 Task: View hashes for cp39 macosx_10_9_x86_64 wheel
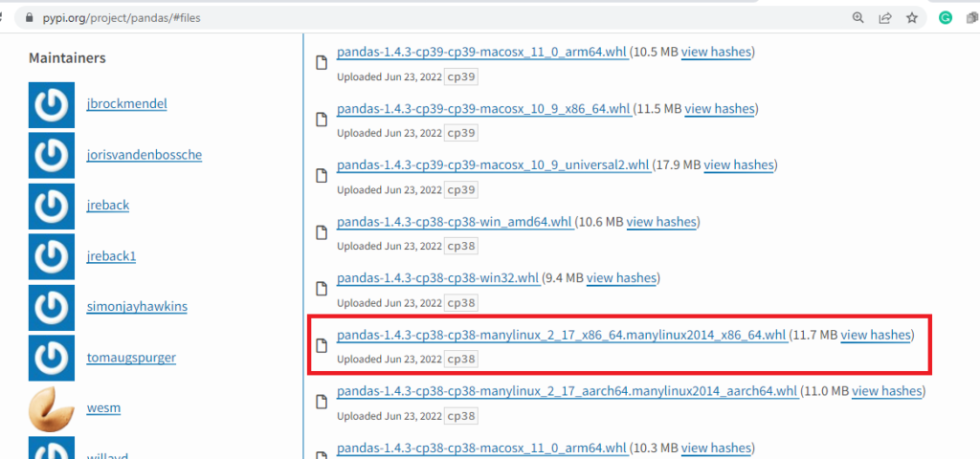coord(720,109)
